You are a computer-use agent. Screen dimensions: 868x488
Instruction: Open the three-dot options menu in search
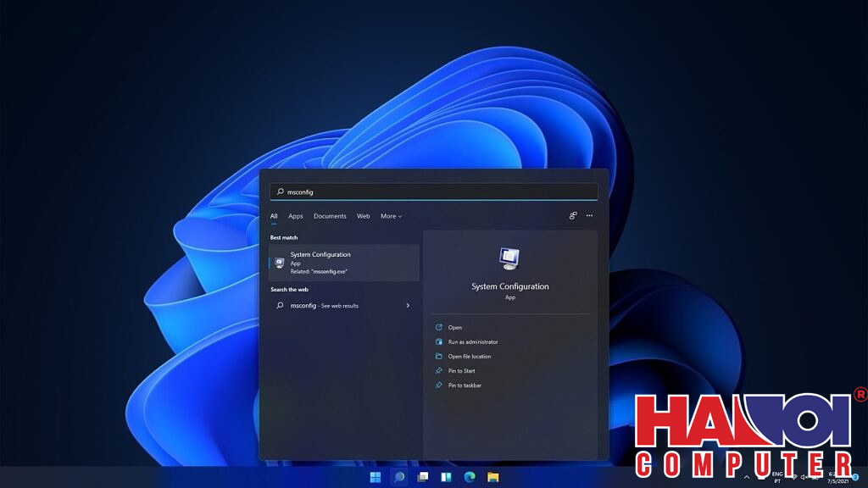[589, 216]
